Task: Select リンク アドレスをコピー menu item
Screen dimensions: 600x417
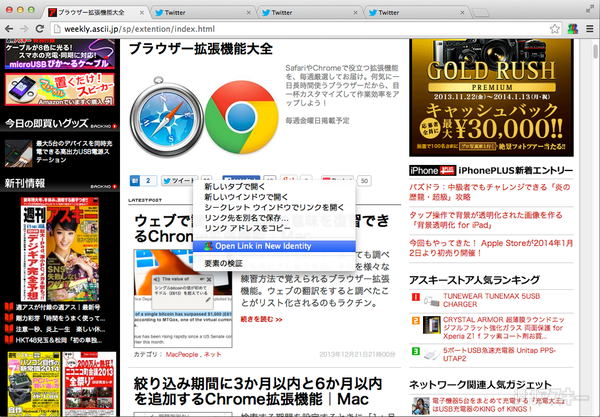Action: coord(274,228)
